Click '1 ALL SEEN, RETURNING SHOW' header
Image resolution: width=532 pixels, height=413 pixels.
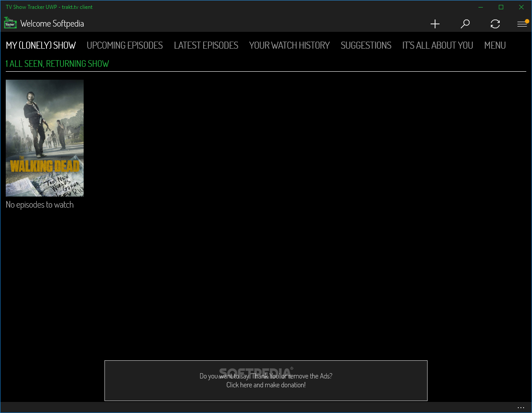click(x=57, y=64)
